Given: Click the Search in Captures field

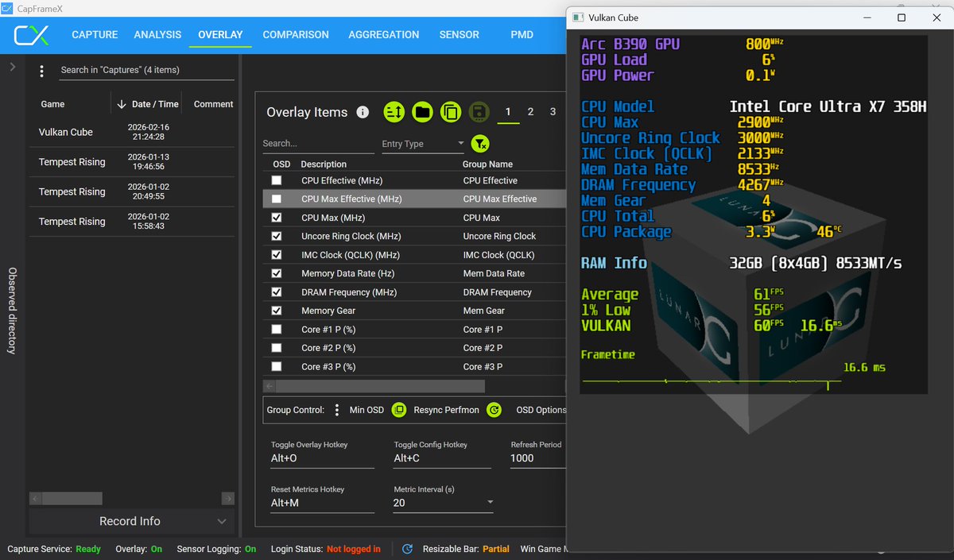Looking at the screenshot, I should (147, 70).
